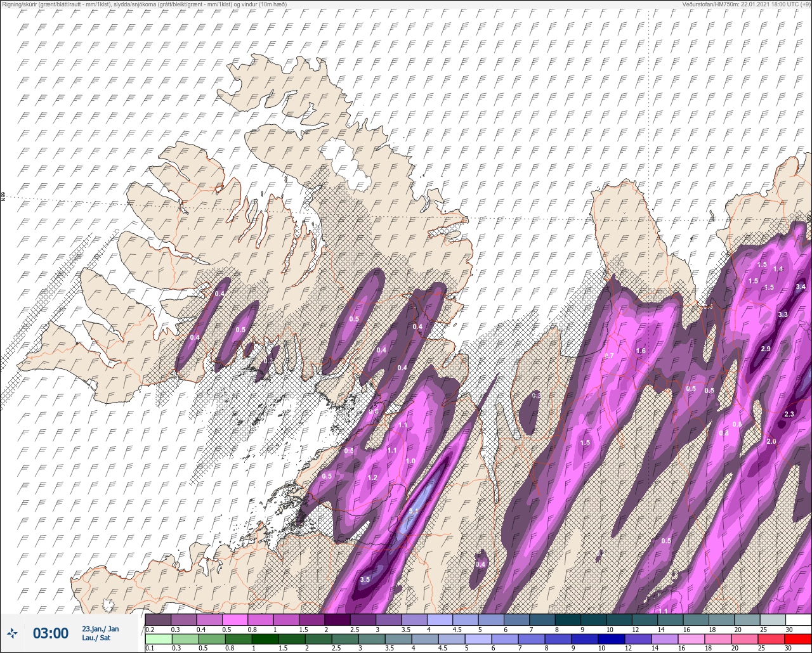
Task: Click the navy blue 10 swatch in lower legend
Action: pyautogui.click(x=612, y=639)
